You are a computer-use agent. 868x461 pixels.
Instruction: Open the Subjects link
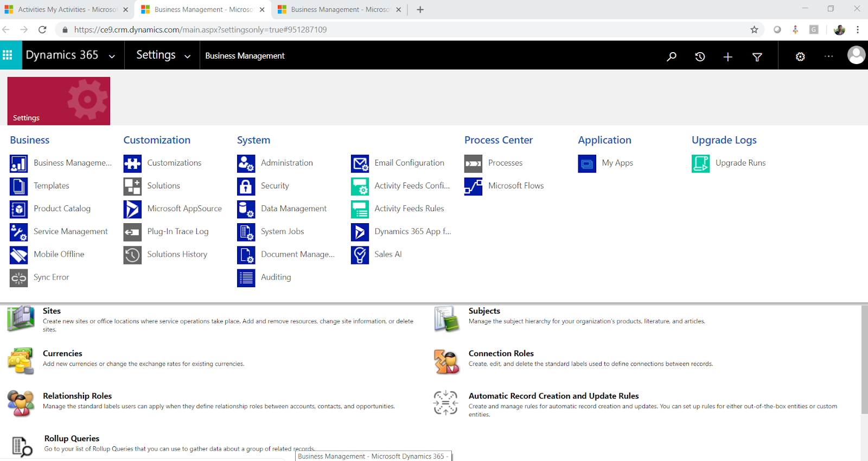click(x=484, y=311)
